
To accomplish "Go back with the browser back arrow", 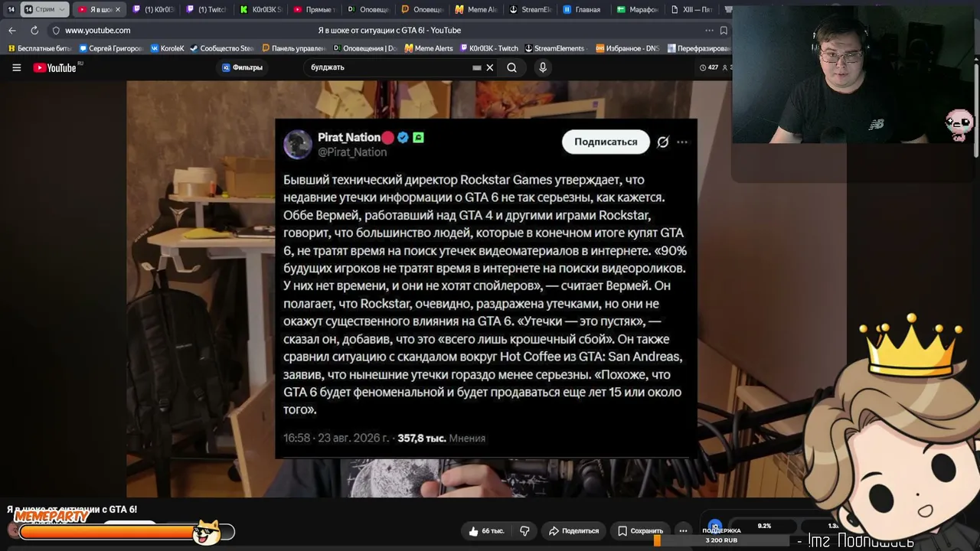I will click(11, 31).
